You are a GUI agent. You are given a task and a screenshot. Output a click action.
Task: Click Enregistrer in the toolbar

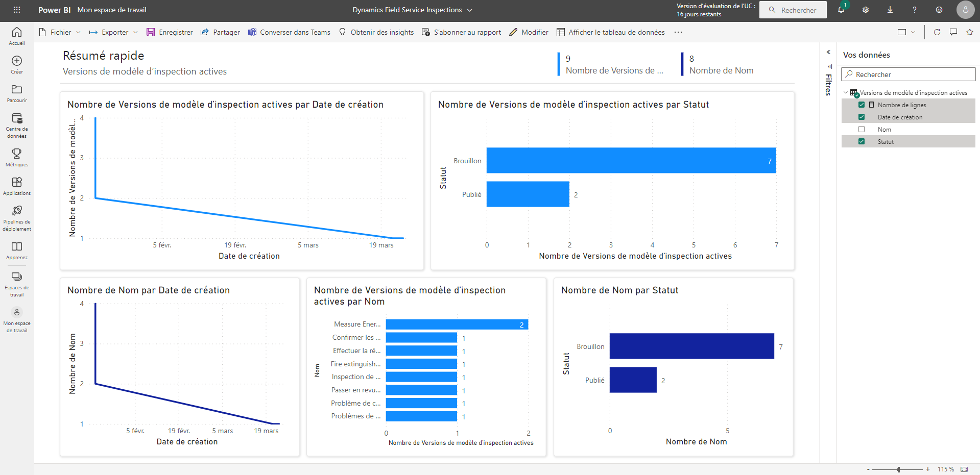pos(170,32)
